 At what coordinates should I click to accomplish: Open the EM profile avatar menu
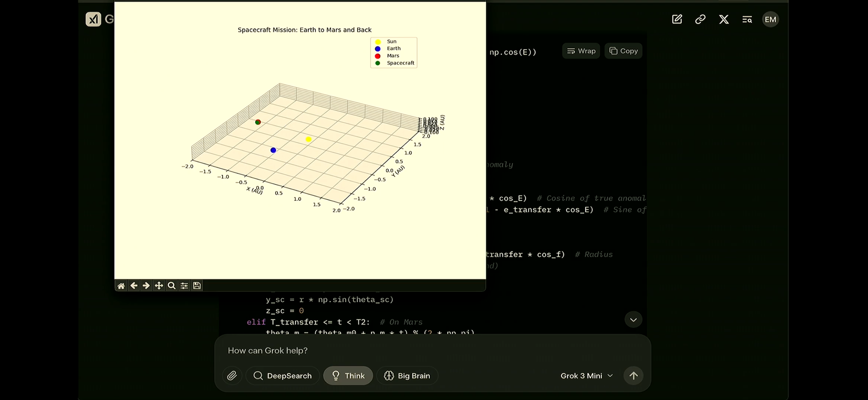coord(770,19)
